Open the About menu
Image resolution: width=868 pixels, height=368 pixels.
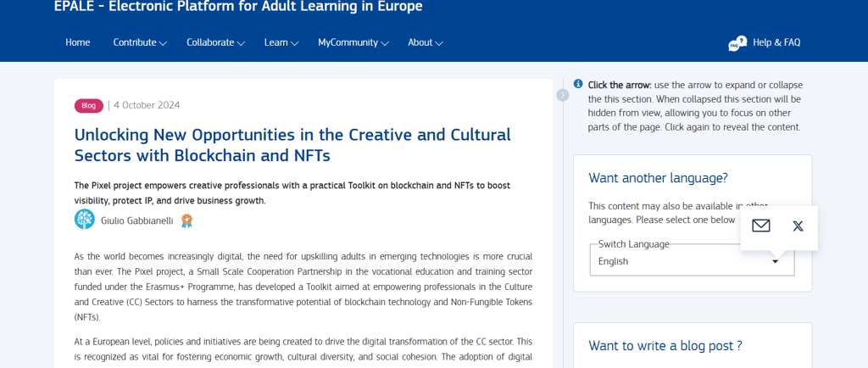click(x=426, y=42)
